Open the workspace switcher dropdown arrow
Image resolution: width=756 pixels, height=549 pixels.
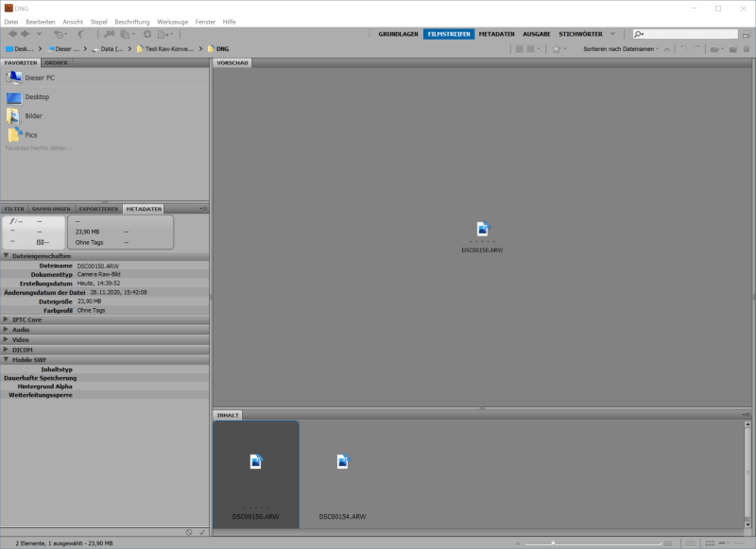point(612,34)
